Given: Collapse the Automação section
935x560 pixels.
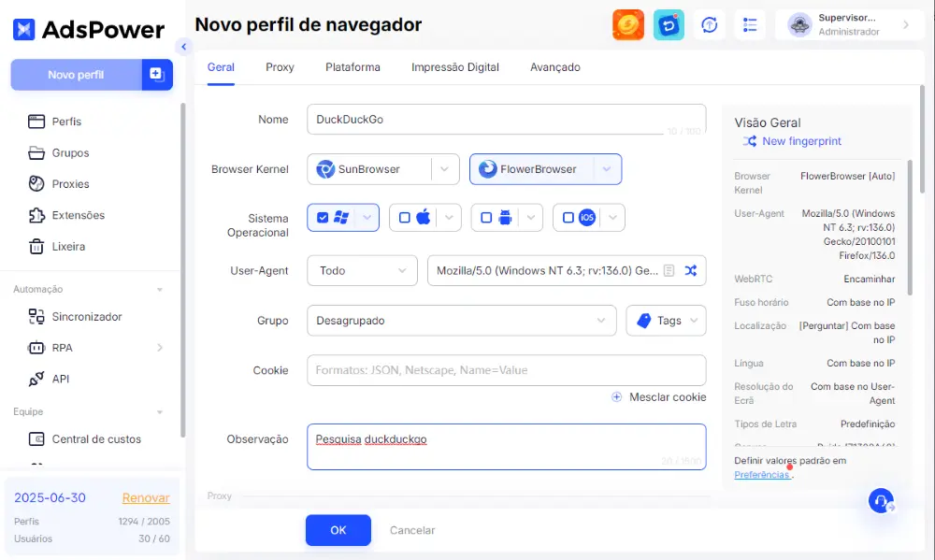Looking at the screenshot, I should 159,290.
